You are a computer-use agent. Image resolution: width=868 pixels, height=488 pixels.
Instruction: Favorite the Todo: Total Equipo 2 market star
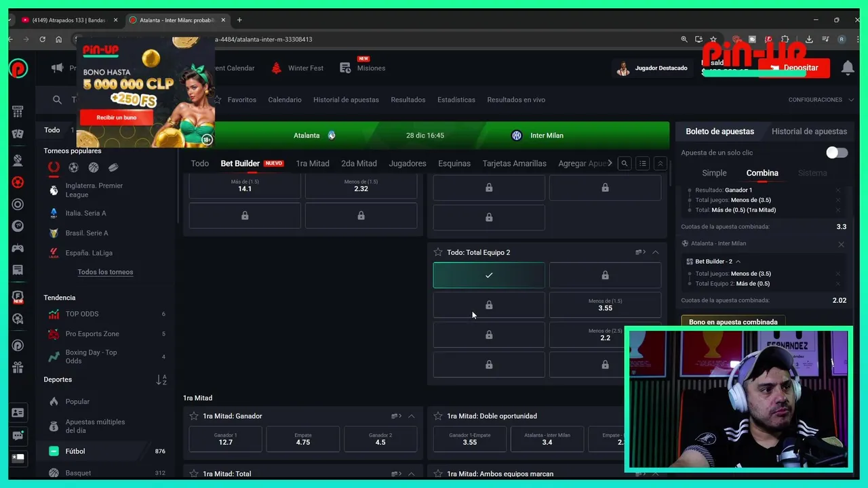(x=438, y=252)
